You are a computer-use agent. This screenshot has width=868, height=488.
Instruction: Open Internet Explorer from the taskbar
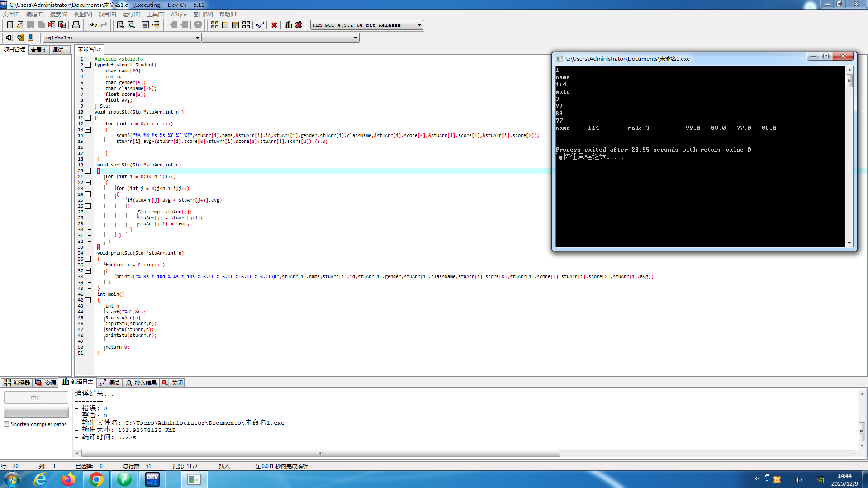41,479
